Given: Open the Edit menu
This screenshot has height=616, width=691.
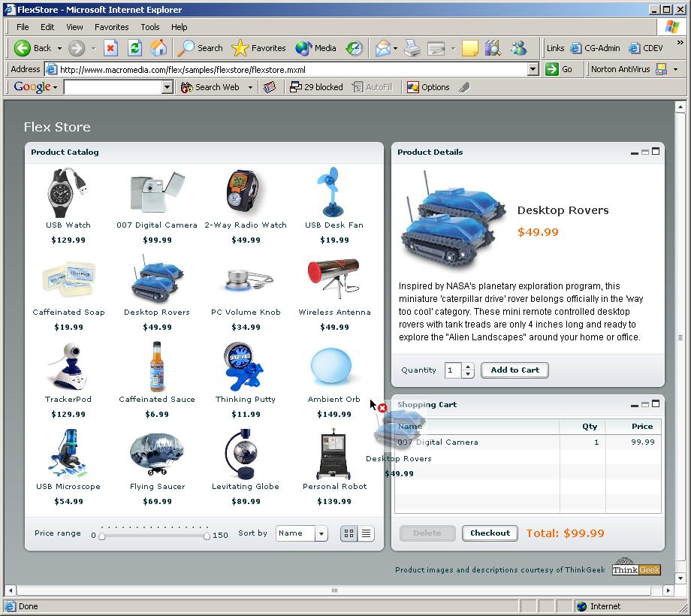Looking at the screenshot, I should coord(47,27).
